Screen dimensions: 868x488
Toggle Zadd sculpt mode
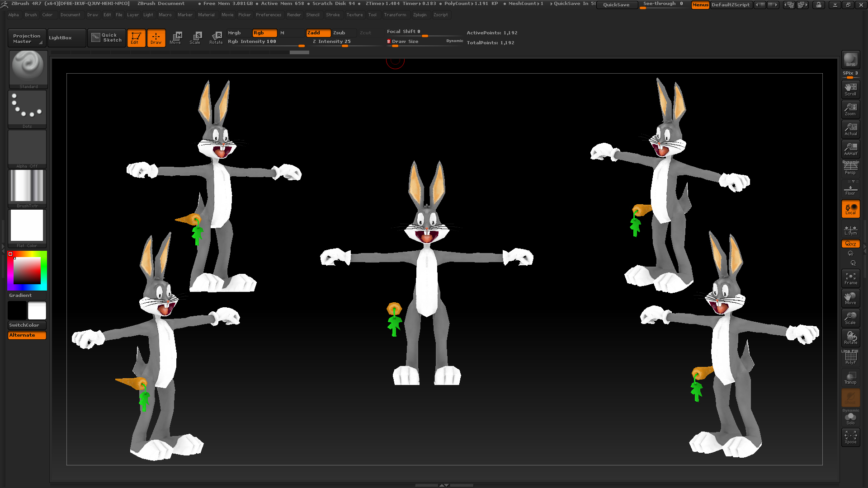click(318, 33)
